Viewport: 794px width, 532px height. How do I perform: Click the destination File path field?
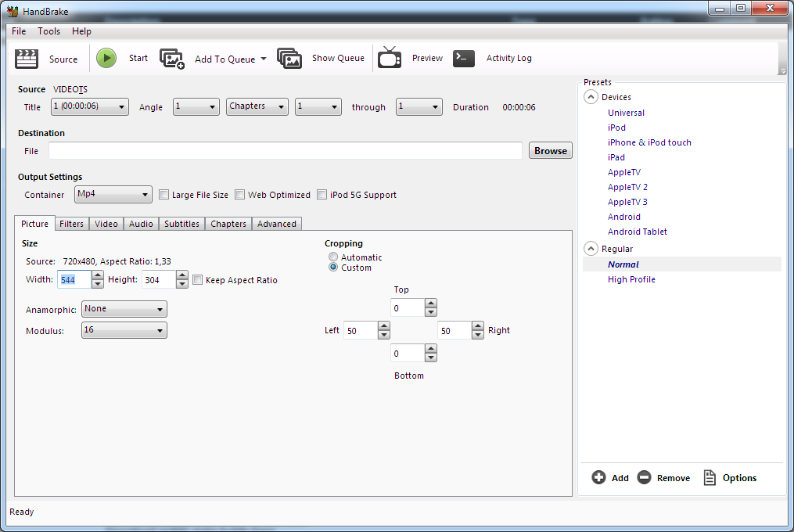(x=285, y=150)
